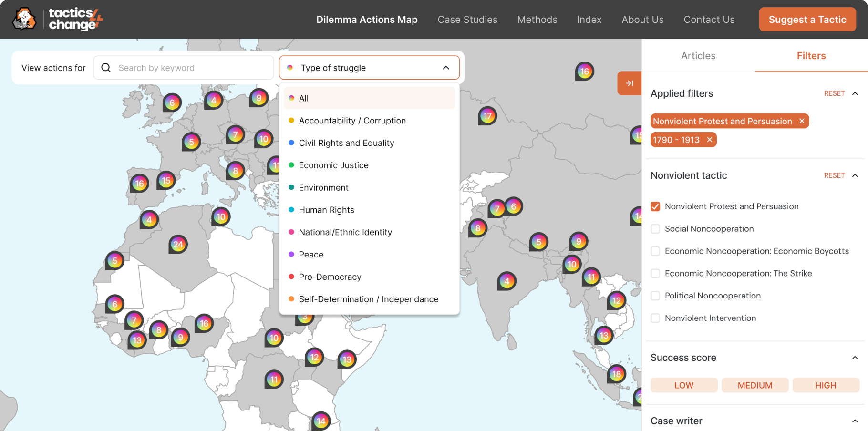Viewport: 868px width, 431px height.
Task: Click the orange sidebar collapse arrow icon
Action: point(630,83)
